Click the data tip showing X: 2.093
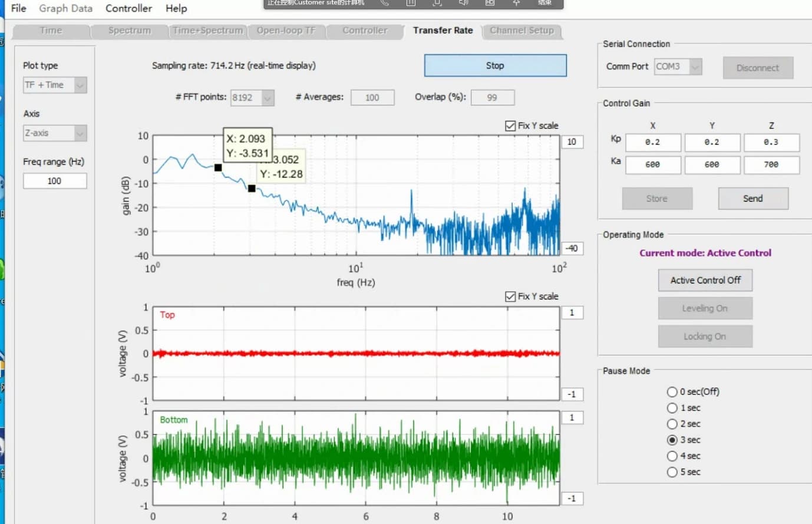The height and width of the screenshot is (524, 812). point(247,146)
